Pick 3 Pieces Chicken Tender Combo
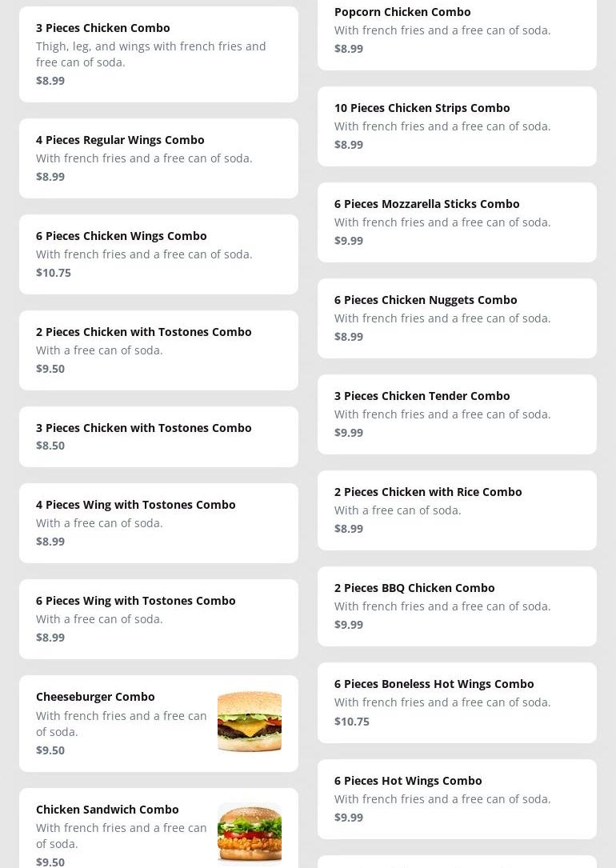616x868 pixels. click(422, 396)
